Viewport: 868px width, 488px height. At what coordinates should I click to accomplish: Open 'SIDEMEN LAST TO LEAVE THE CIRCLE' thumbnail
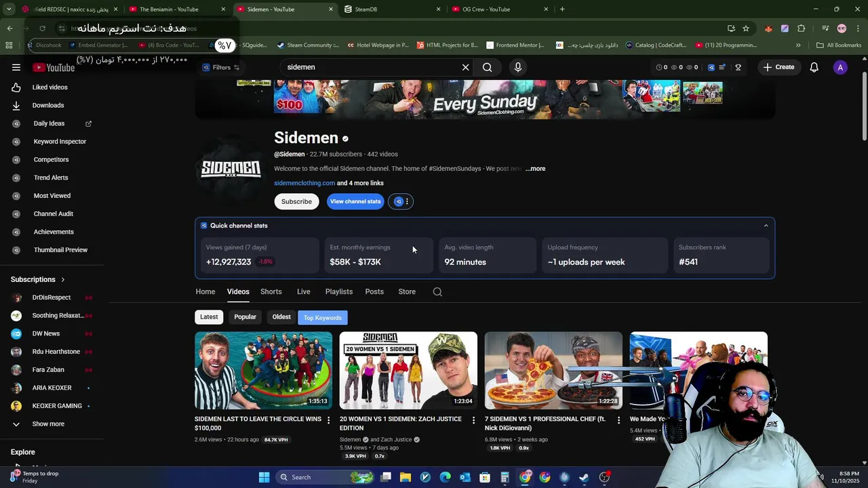coord(263,370)
